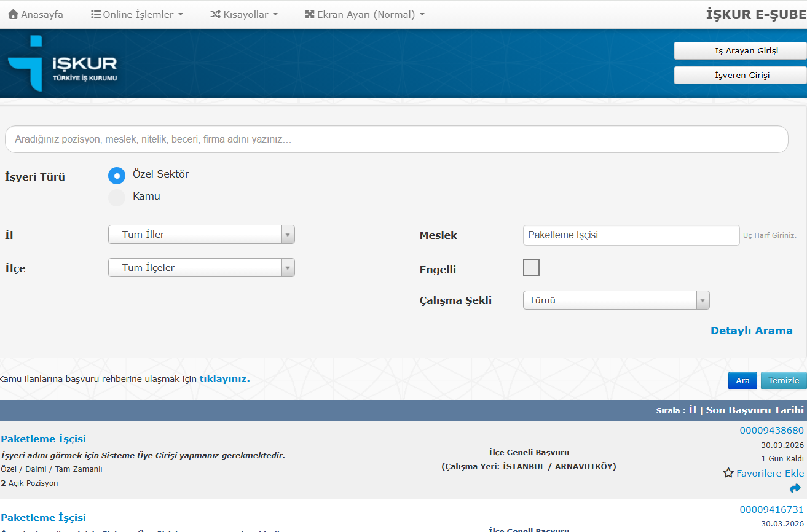Click the İşveren Girişi button
The width and height of the screenshot is (807, 532).
click(740, 76)
